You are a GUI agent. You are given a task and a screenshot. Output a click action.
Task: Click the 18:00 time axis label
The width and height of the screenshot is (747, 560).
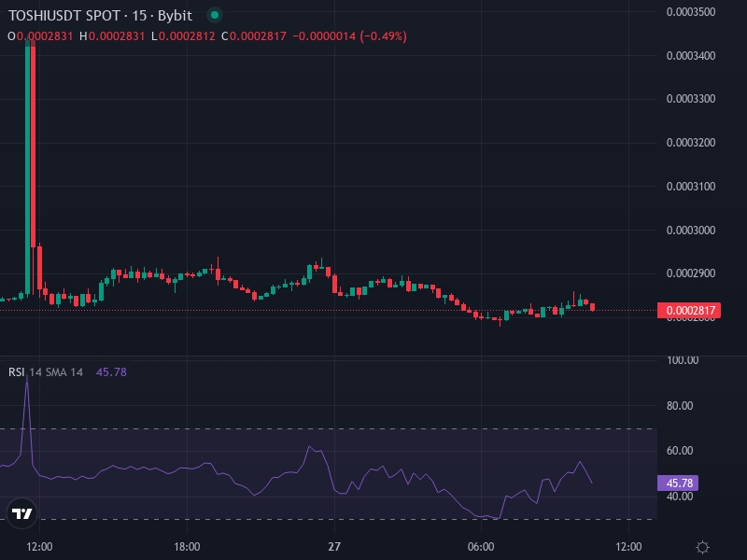[187, 546]
